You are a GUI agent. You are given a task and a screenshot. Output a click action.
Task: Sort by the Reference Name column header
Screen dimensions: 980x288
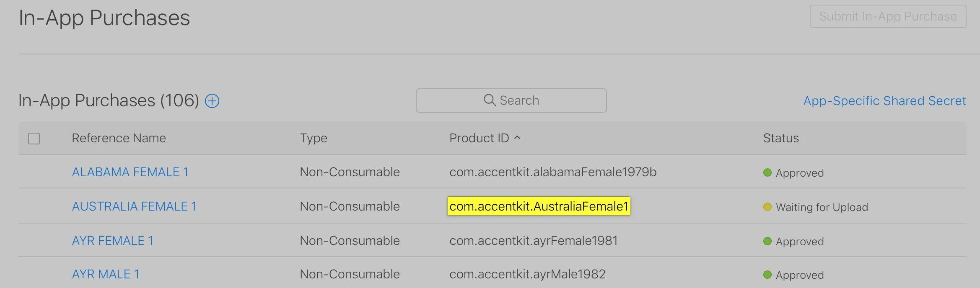point(119,138)
